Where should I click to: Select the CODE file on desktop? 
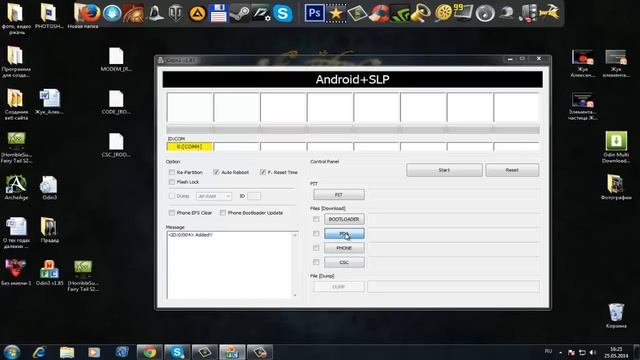(x=116, y=102)
